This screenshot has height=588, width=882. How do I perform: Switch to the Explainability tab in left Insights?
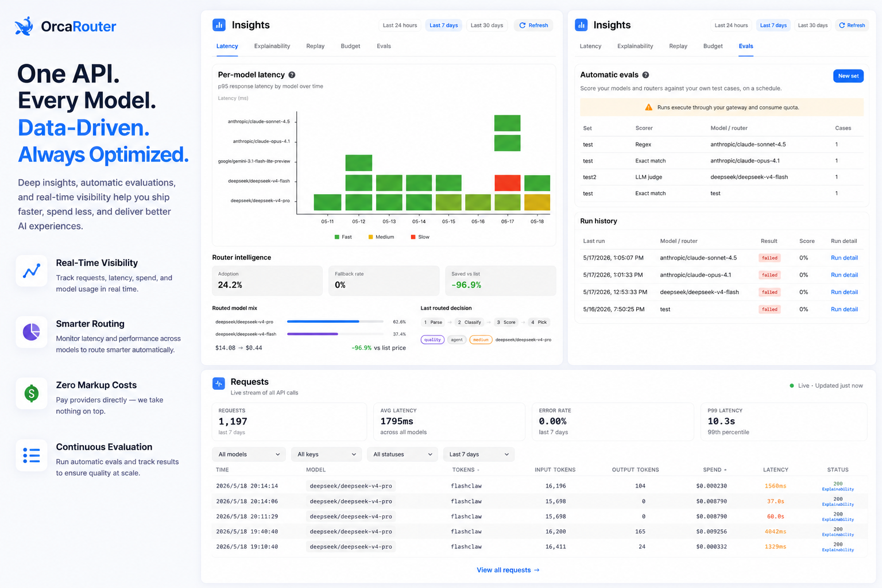pos(272,46)
